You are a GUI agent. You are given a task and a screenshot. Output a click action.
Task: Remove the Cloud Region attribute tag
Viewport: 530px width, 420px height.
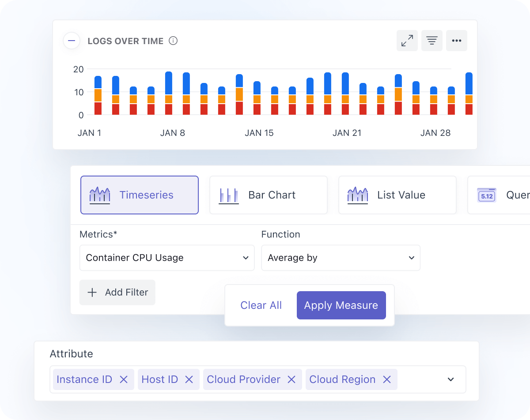coord(387,379)
